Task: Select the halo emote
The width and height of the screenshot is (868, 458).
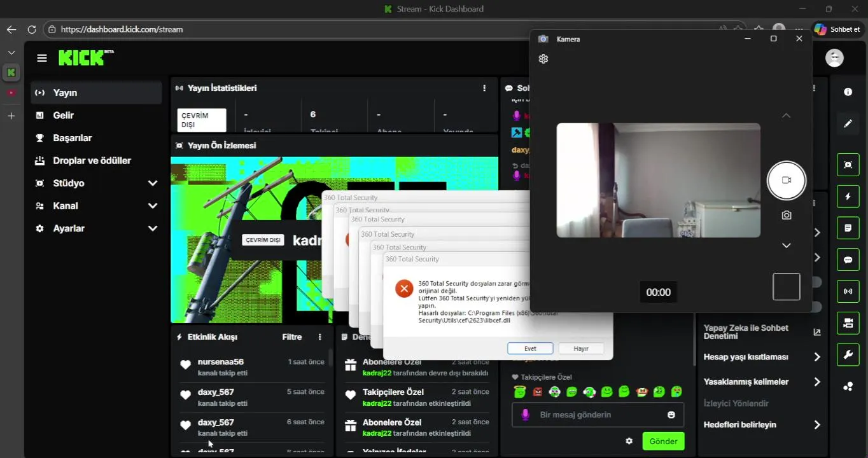Action: [520, 391]
